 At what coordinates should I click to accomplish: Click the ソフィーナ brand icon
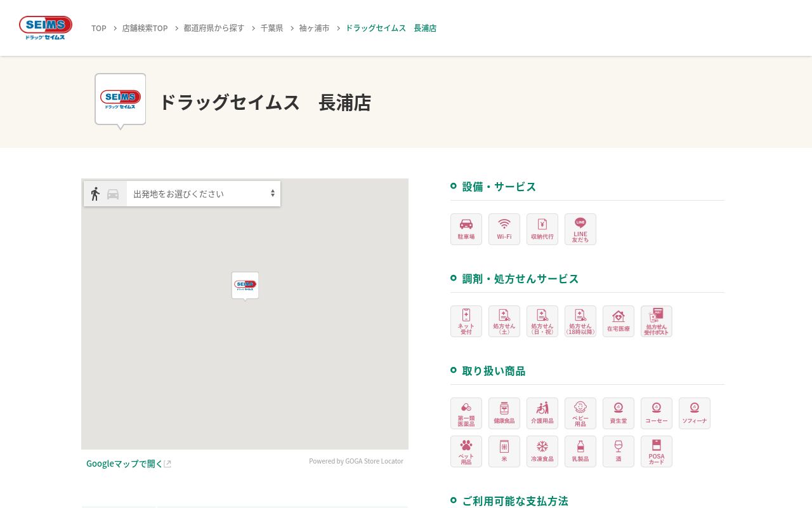point(695,413)
